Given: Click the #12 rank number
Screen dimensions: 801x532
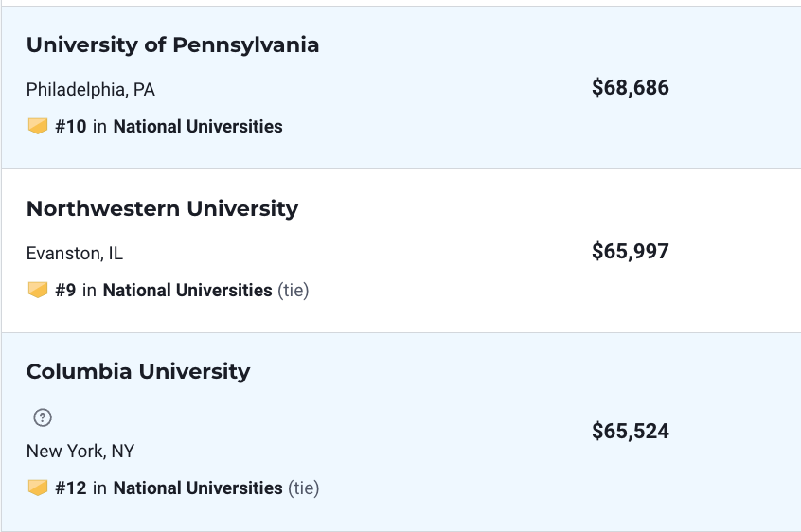Looking at the screenshot, I should 71,488.
